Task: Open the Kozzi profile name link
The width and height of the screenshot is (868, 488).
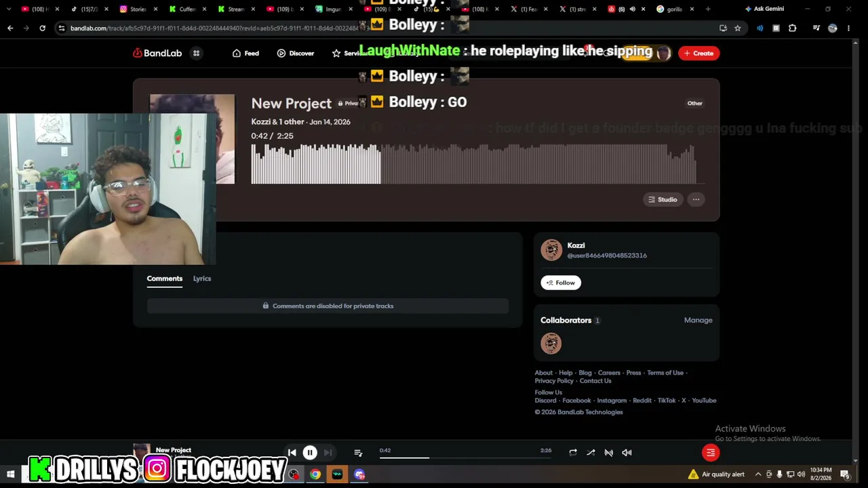Action: tap(576, 245)
